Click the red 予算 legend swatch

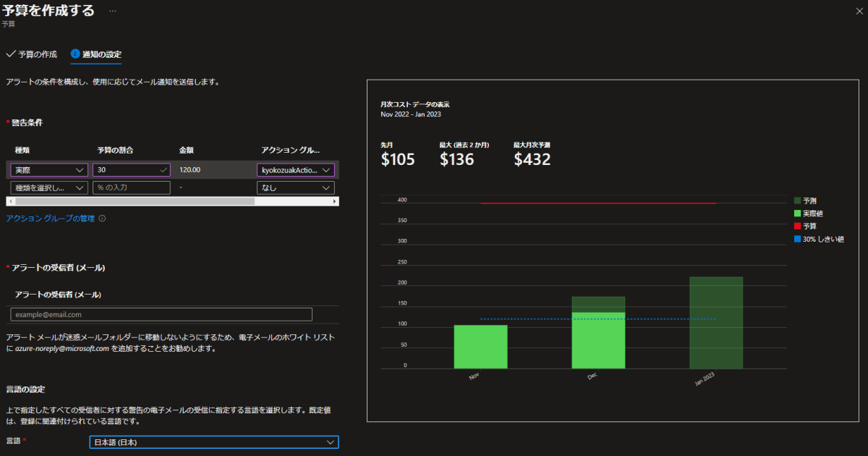tap(797, 226)
